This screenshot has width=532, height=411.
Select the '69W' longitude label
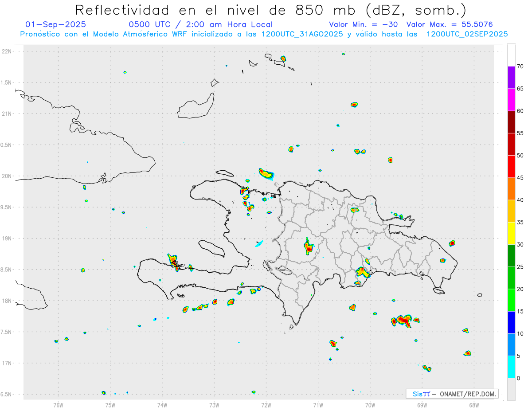422,404
